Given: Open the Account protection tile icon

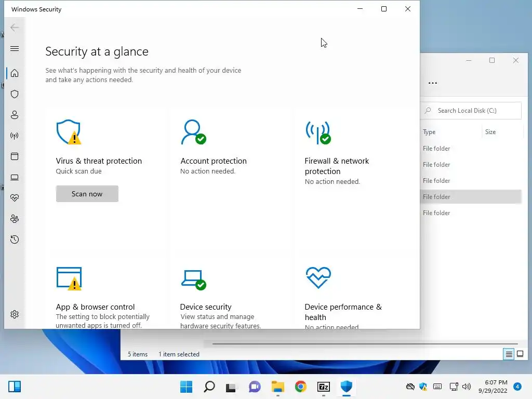Looking at the screenshot, I should (193, 132).
